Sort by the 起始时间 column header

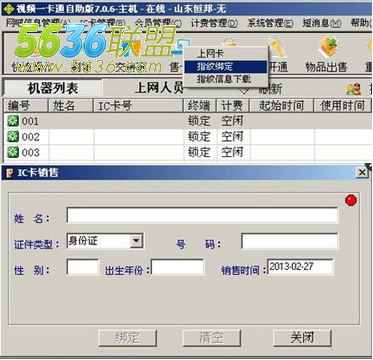[282, 106]
